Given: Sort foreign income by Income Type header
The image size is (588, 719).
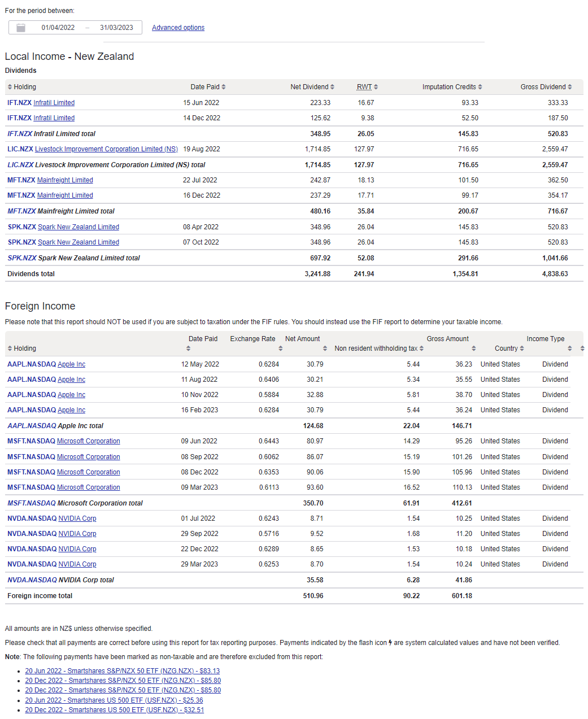Looking at the screenshot, I should [x=548, y=343].
